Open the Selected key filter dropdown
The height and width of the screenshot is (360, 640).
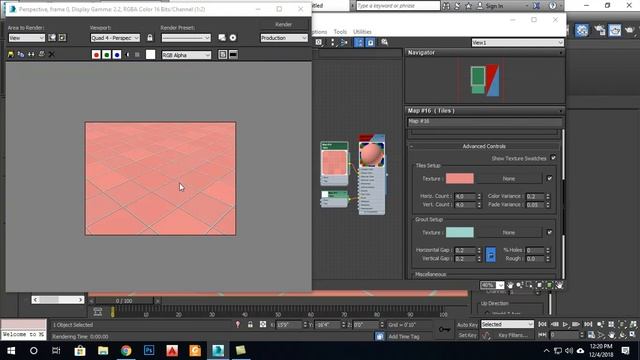[507, 324]
